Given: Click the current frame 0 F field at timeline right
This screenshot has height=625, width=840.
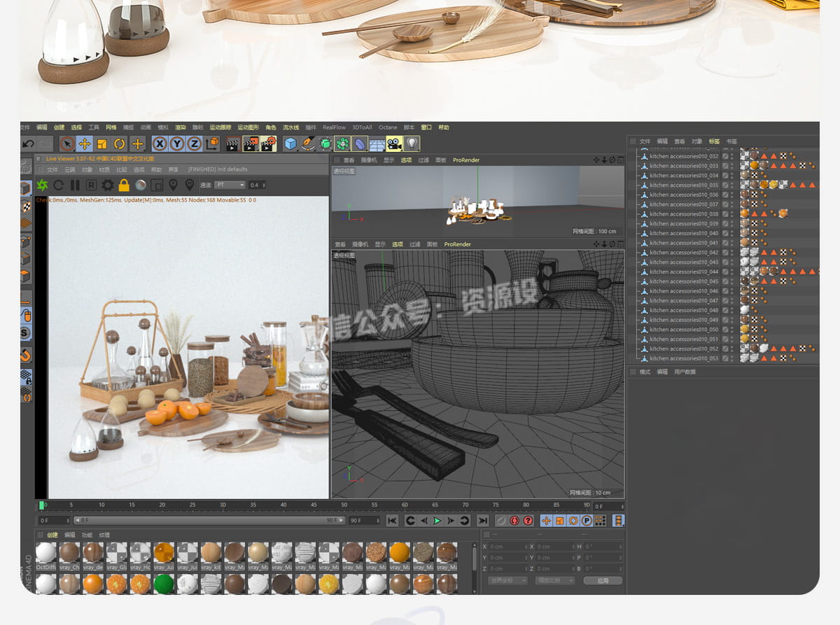Looking at the screenshot, I should pyautogui.click(x=608, y=506).
